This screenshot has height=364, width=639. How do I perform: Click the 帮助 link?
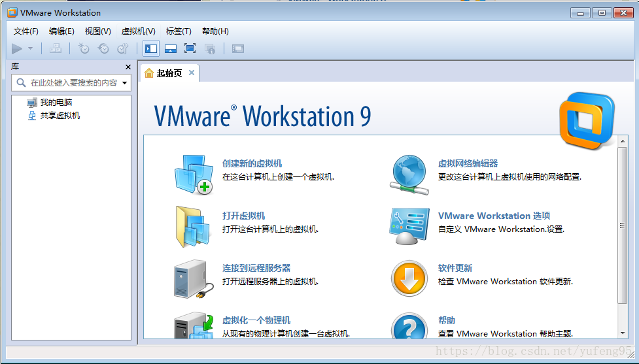coord(447,320)
